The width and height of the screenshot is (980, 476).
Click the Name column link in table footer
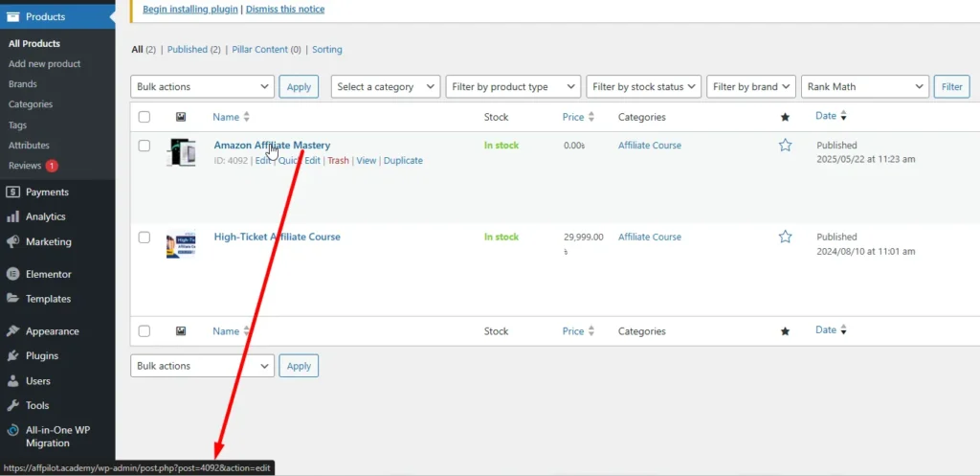click(x=226, y=330)
